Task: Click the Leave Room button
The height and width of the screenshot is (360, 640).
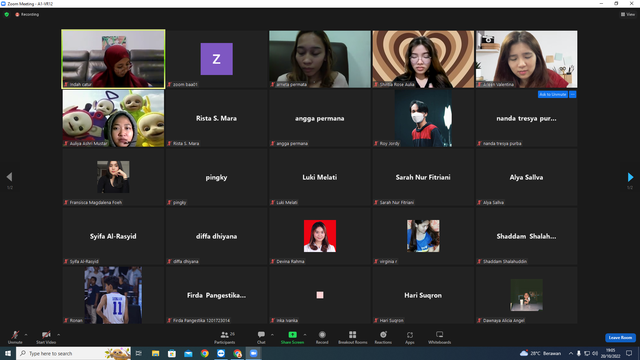Action: 620,338
